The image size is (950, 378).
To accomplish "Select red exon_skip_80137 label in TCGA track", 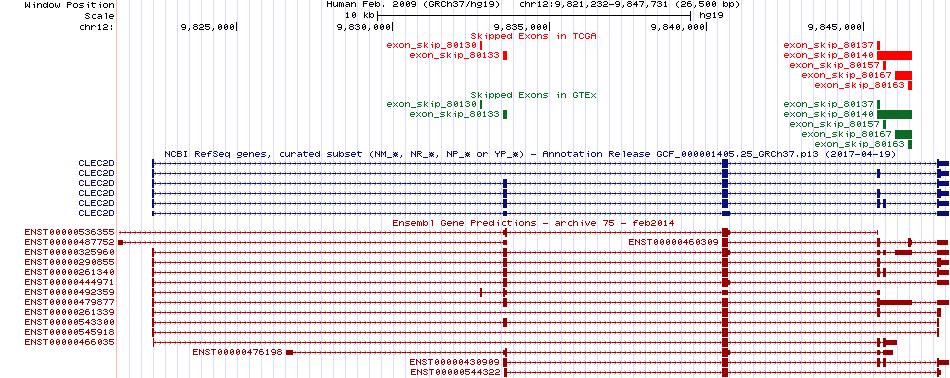I will click(x=828, y=45).
